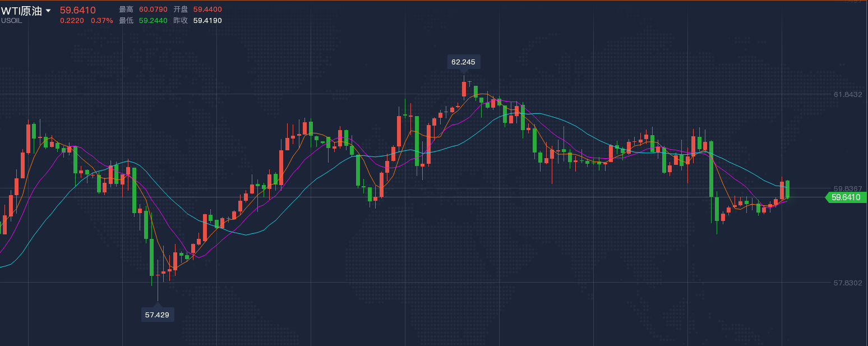Click the 62.245 peak price marker

pos(463,62)
